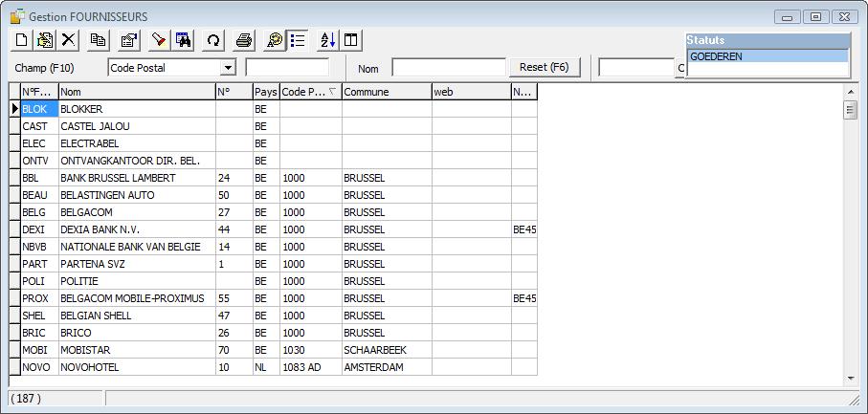Select the BELASTINGEN AUTO cell
868x414 pixels.
pos(137,195)
